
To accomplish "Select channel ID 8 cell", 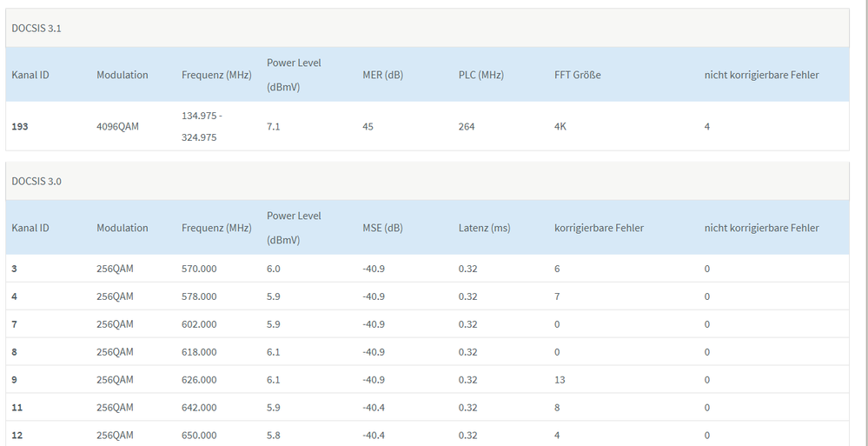I will click(15, 352).
